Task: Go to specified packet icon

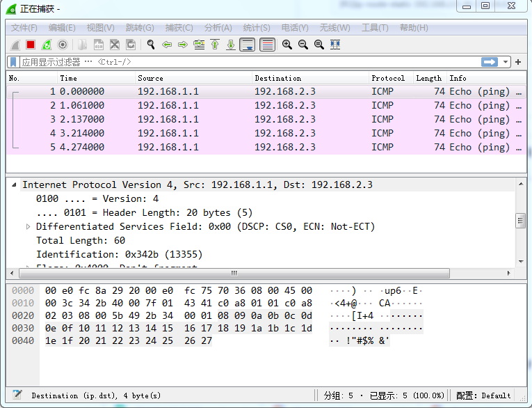Action: [x=199, y=45]
